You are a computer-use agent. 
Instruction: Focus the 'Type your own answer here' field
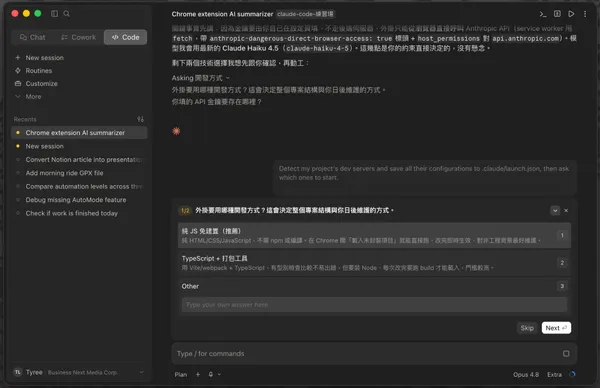click(x=374, y=305)
